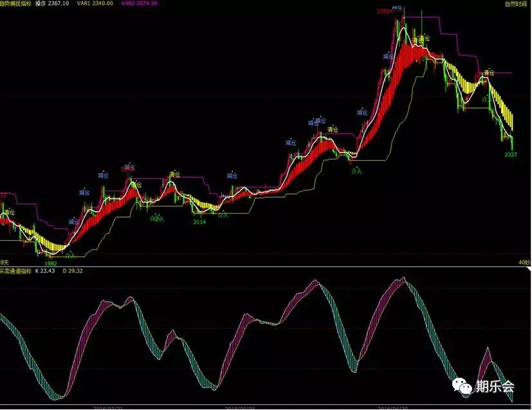Screen dimensions: 532x410
Task: Click the green 1982 low price label
Action: (51, 263)
